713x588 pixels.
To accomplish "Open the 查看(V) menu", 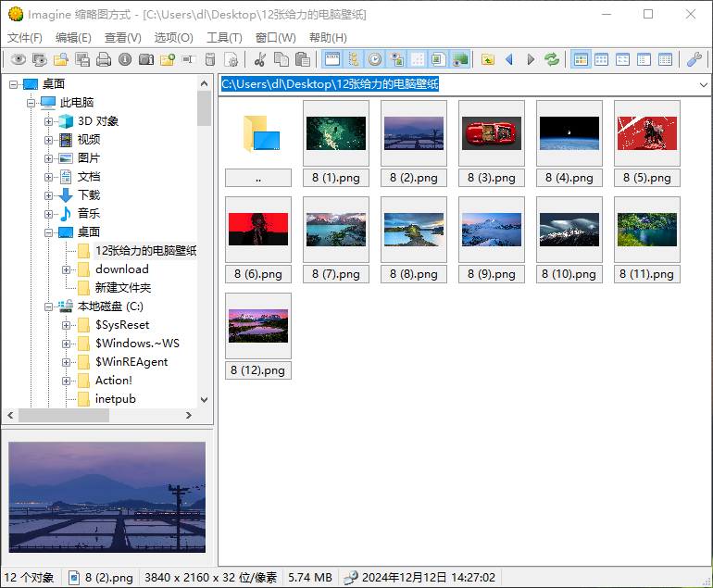I will 122,38.
